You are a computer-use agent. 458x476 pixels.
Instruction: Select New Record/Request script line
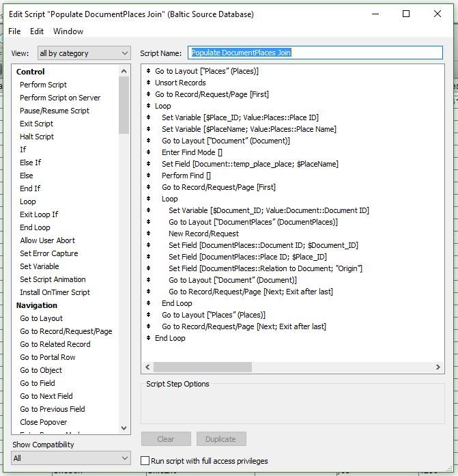[203, 234]
